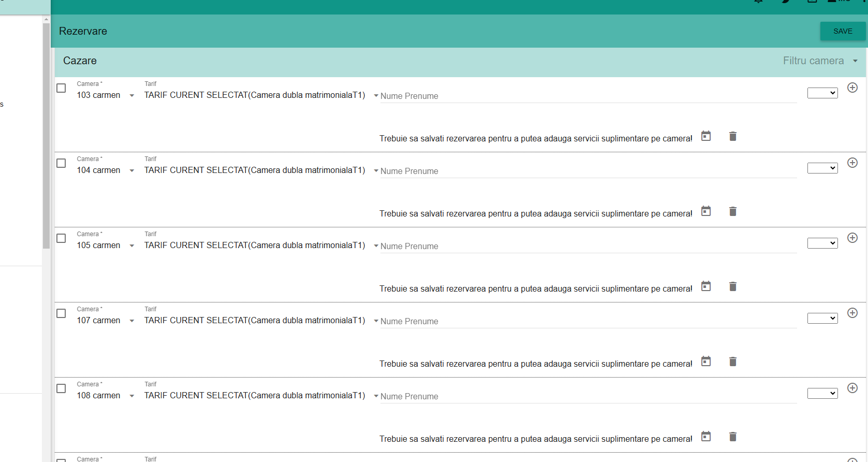The height and width of the screenshot is (462, 868).
Task: Click the left panel vertical scrollbar
Action: pyautogui.click(x=46, y=136)
